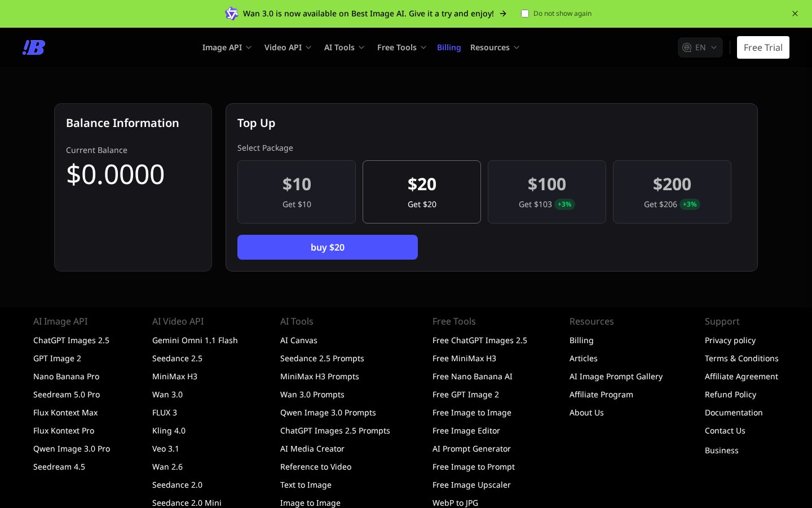Open the EN language selector
Image resolution: width=812 pixels, height=508 pixels.
click(700, 47)
